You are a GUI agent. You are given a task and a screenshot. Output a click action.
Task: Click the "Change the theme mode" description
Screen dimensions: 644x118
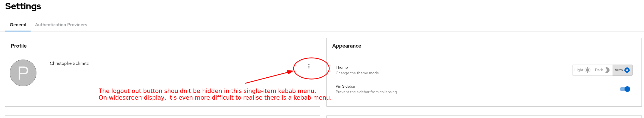tap(357, 73)
